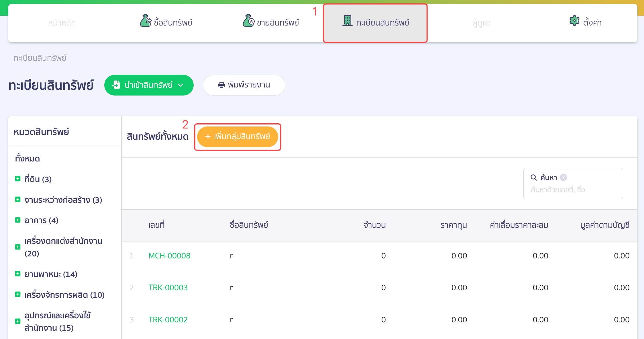The height and width of the screenshot is (339, 644).
Task: Click the จำนวน column header
Action: pyautogui.click(x=374, y=225)
